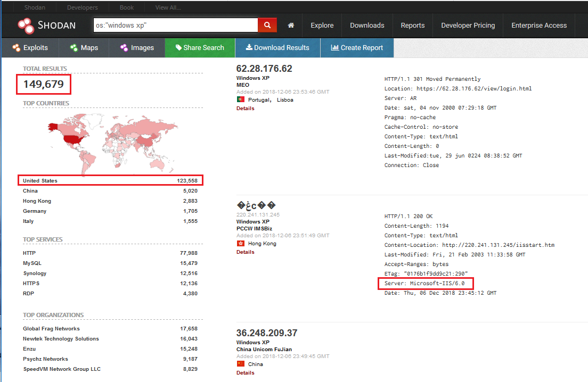Click the total results count 149,679
The image size is (588, 382).
(x=44, y=84)
